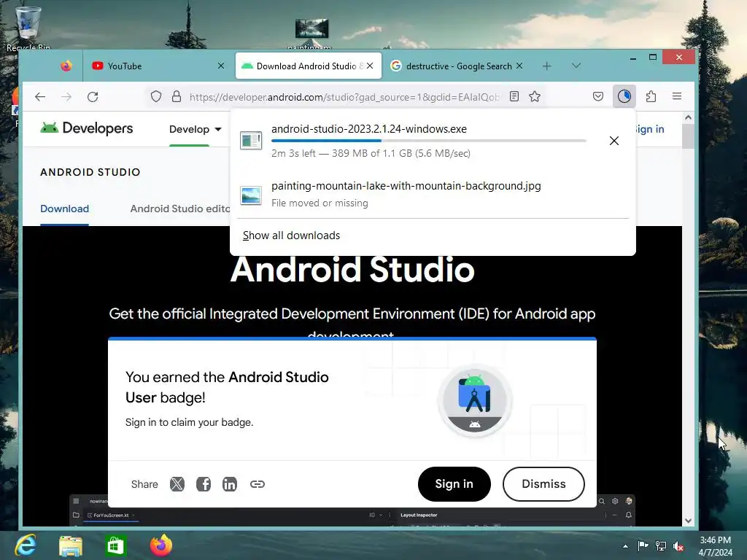Image resolution: width=747 pixels, height=560 pixels.
Task: Go back using the browser back arrow
Action: pyautogui.click(x=40, y=97)
